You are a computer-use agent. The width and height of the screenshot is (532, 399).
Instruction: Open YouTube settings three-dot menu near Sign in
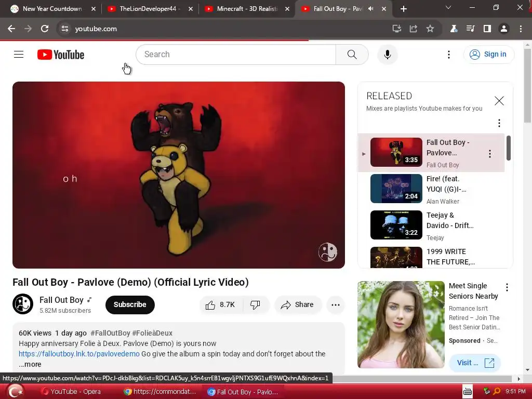tap(448, 55)
